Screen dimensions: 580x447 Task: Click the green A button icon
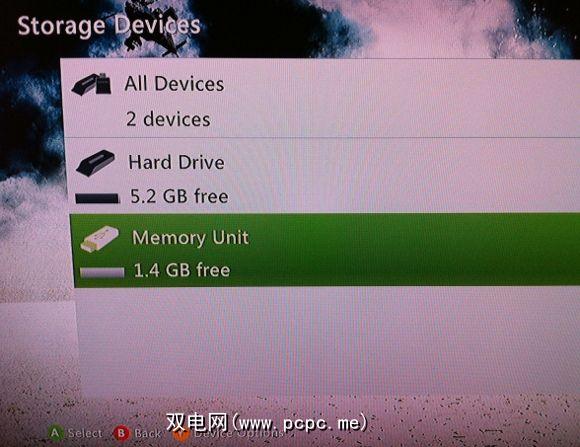coord(55,433)
